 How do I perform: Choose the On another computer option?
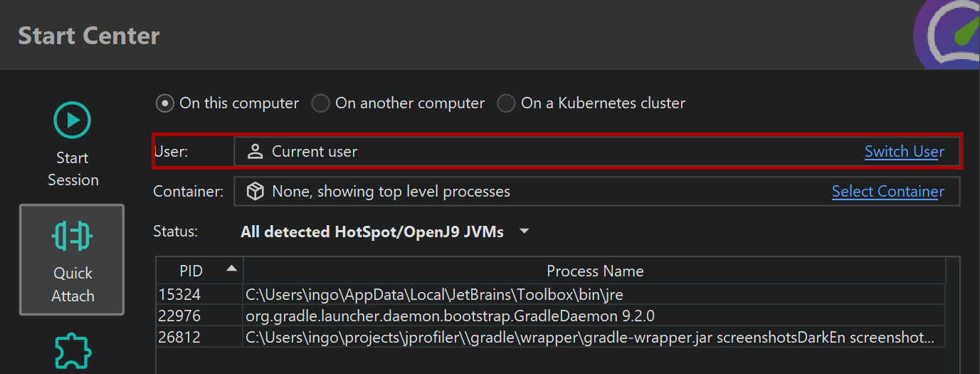tap(321, 103)
